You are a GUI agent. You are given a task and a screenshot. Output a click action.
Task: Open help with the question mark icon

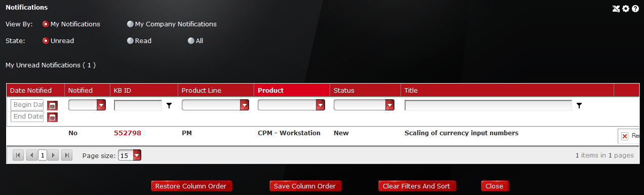(x=635, y=9)
